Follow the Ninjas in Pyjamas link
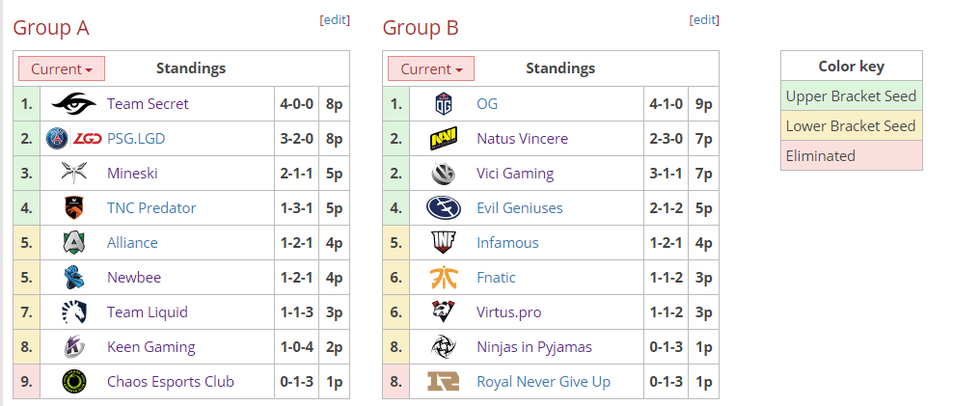Screen dimensions: 980x406 (x=534, y=347)
